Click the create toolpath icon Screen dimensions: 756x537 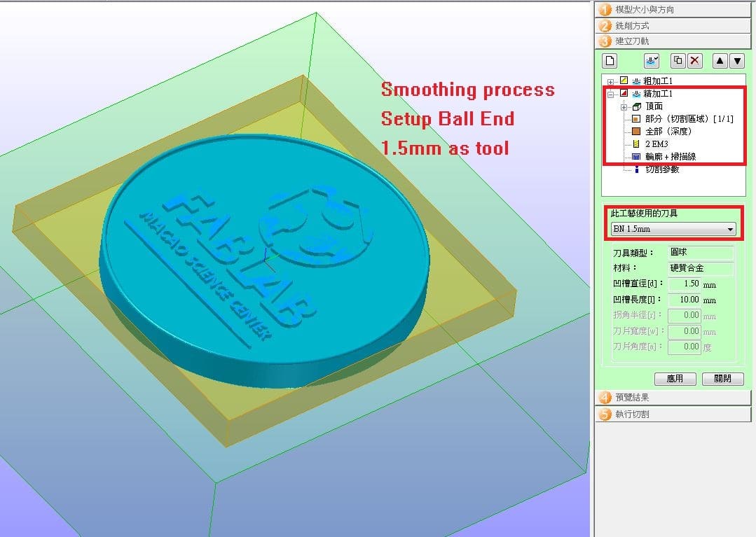tap(652, 61)
